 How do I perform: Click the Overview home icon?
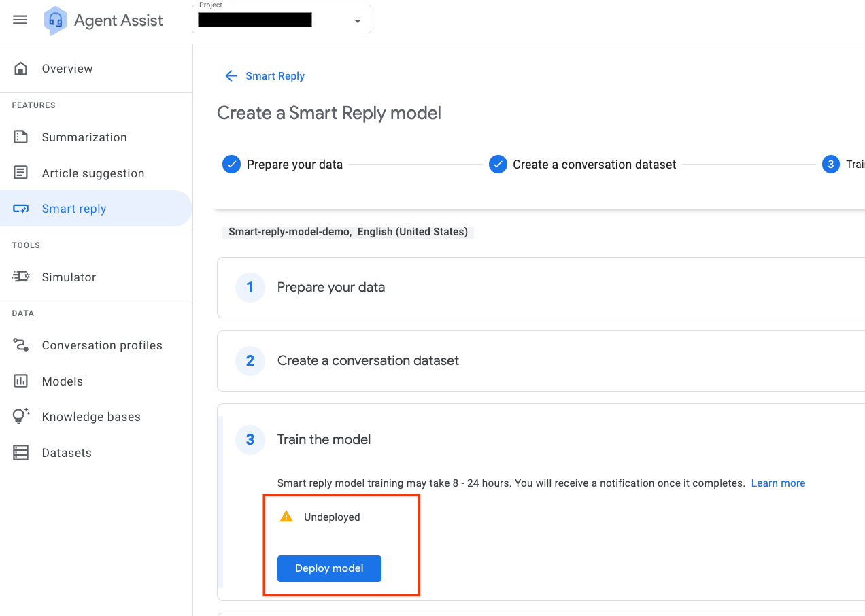pos(21,69)
